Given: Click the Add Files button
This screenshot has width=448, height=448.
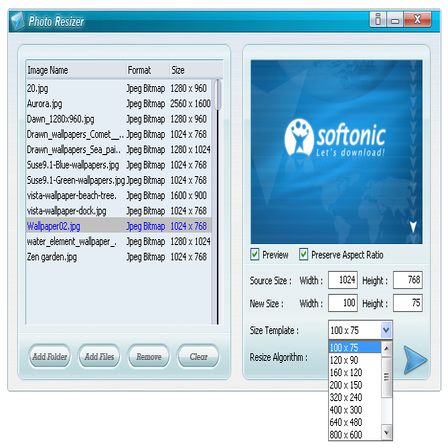Looking at the screenshot, I should tap(99, 357).
